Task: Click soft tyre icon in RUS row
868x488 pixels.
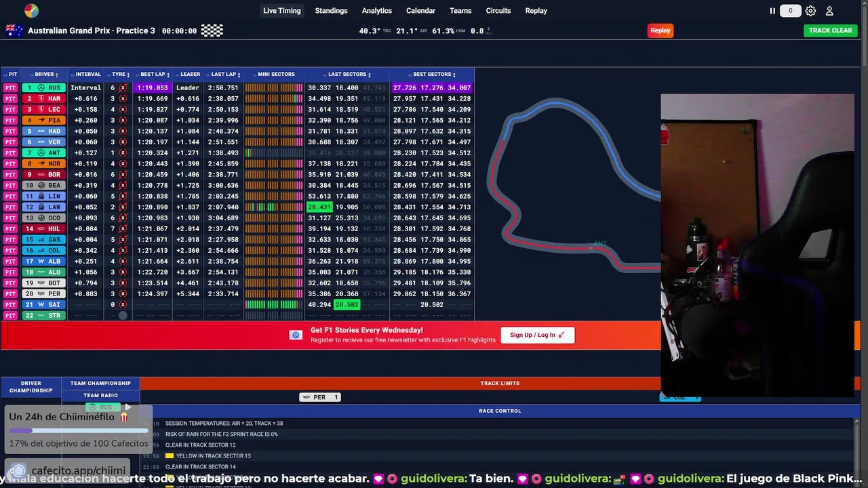Action: coord(123,88)
